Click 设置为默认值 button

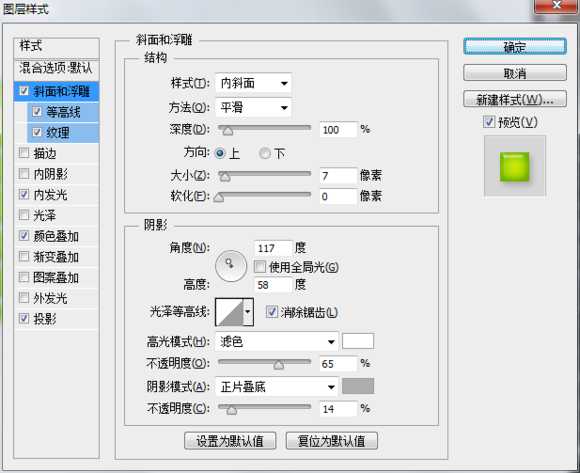coord(230,441)
